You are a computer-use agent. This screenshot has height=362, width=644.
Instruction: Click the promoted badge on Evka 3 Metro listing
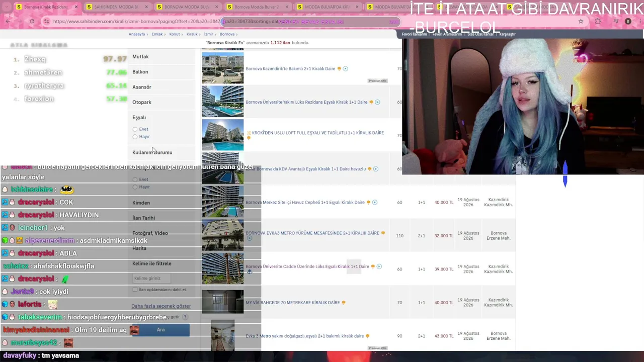[x=367, y=336]
